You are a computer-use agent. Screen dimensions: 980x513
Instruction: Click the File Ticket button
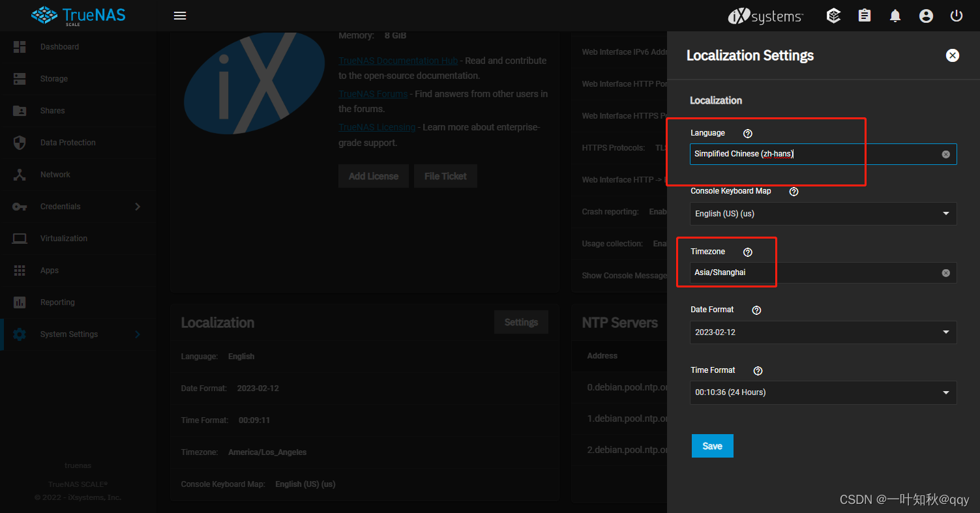(445, 176)
